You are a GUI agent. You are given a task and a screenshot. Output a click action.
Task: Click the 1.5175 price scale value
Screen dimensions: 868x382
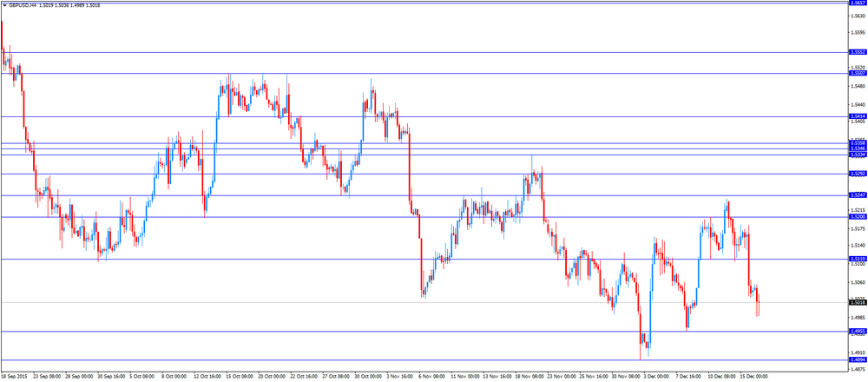[858, 228]
